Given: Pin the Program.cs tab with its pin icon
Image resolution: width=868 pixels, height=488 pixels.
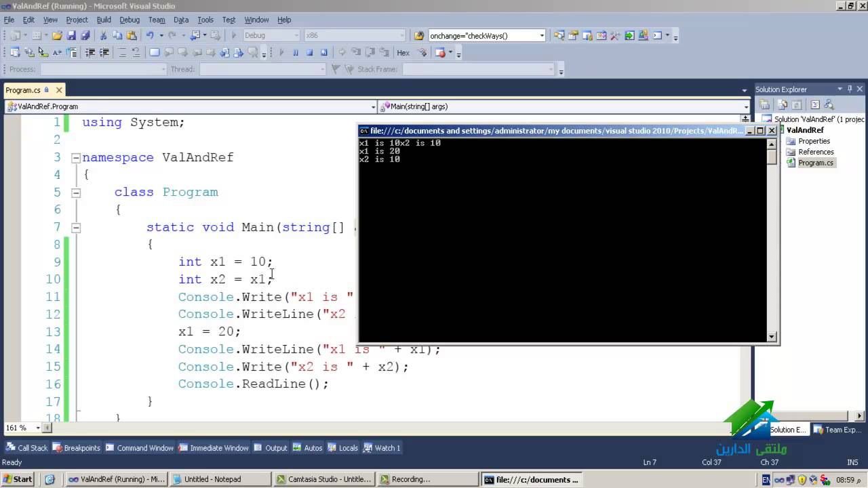Looking at the screenshot, I should [x=47, y=89].
